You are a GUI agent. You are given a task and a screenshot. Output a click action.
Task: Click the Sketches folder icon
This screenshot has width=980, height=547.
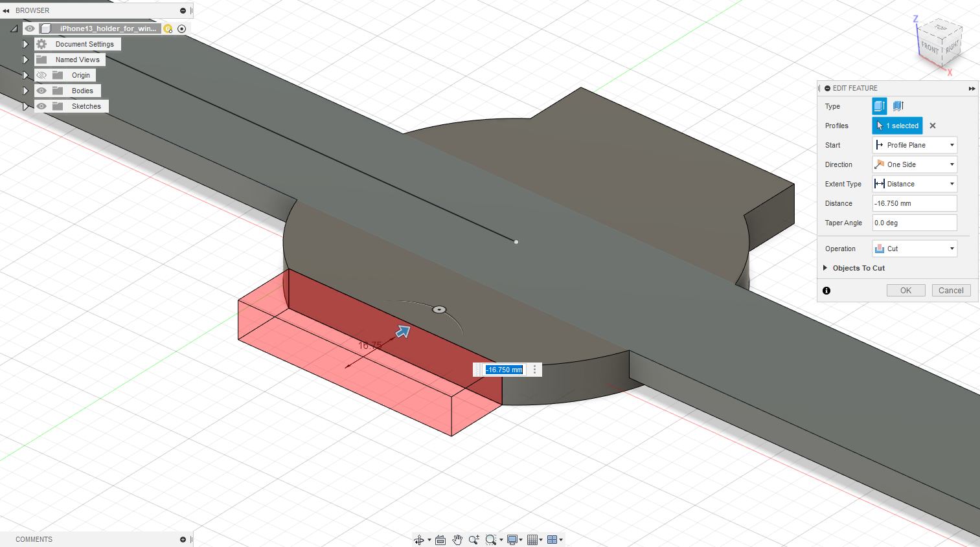click(x=58, y=106)
